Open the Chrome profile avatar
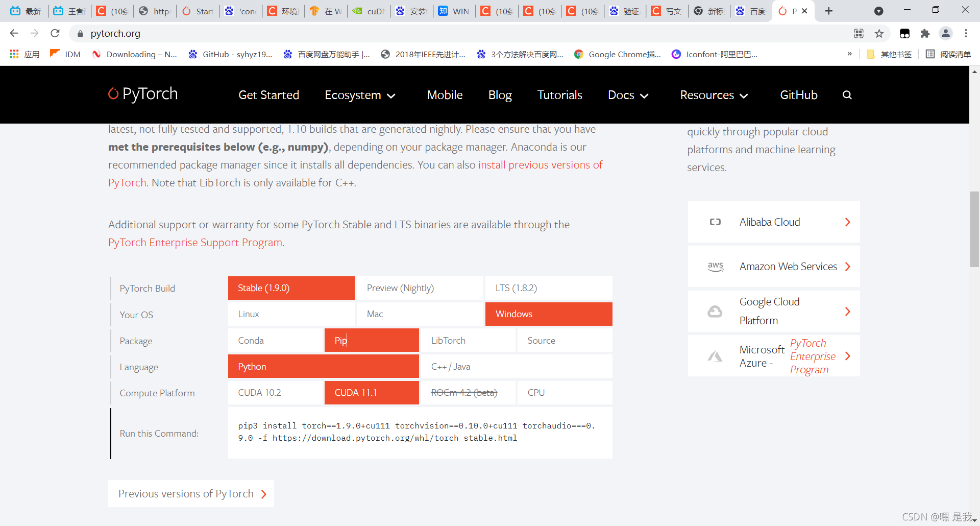Screen dimensions: 980x526 (945, 33)
